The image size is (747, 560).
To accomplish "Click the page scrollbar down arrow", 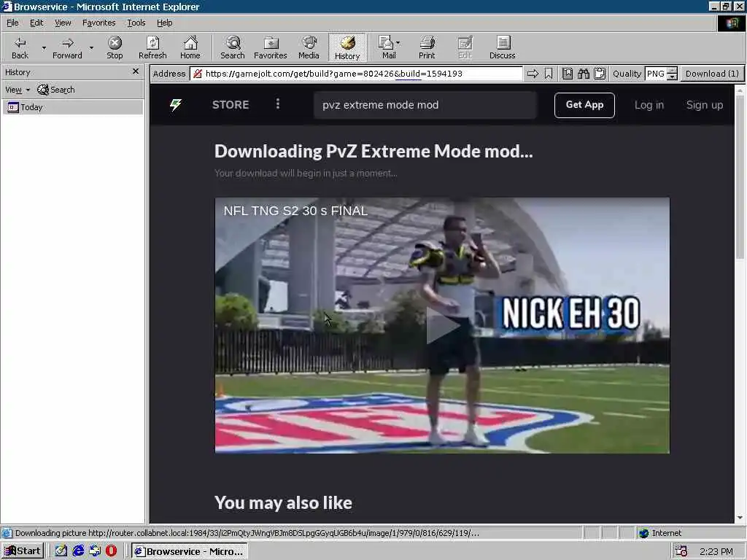I will click(740, 518).
